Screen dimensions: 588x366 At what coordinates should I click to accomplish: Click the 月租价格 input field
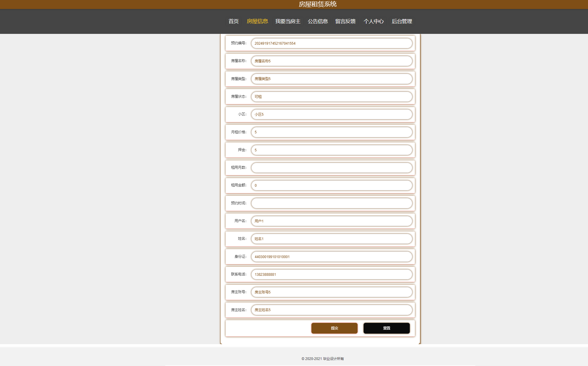(331, 132)
